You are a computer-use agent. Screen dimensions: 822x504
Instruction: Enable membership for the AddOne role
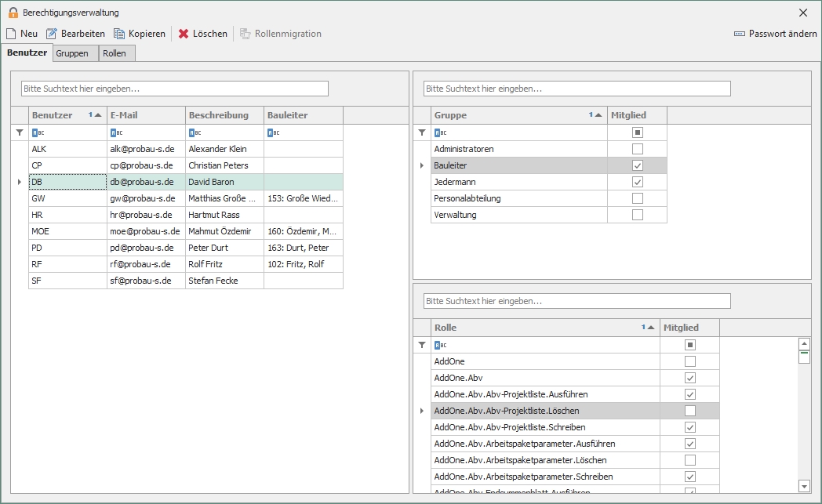689,361
